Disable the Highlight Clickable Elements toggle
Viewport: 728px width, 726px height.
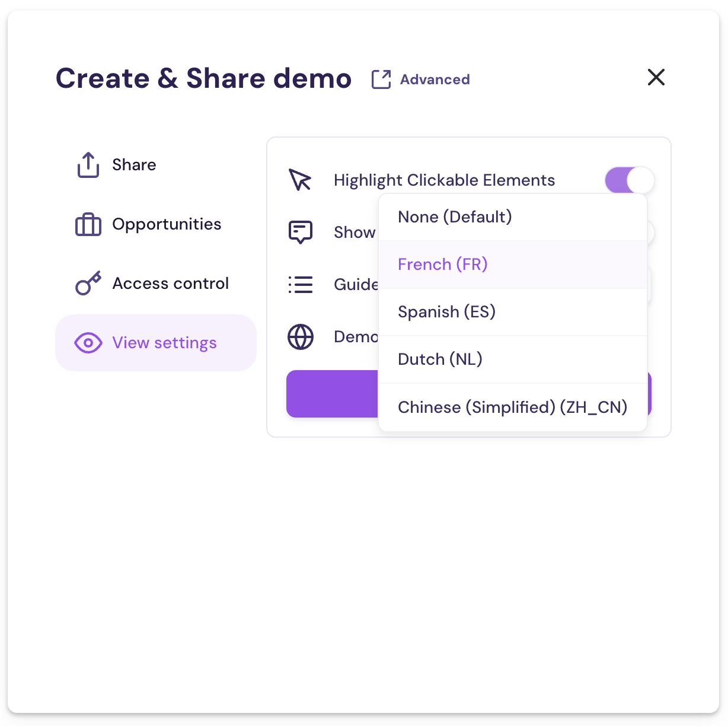(629, 180)
